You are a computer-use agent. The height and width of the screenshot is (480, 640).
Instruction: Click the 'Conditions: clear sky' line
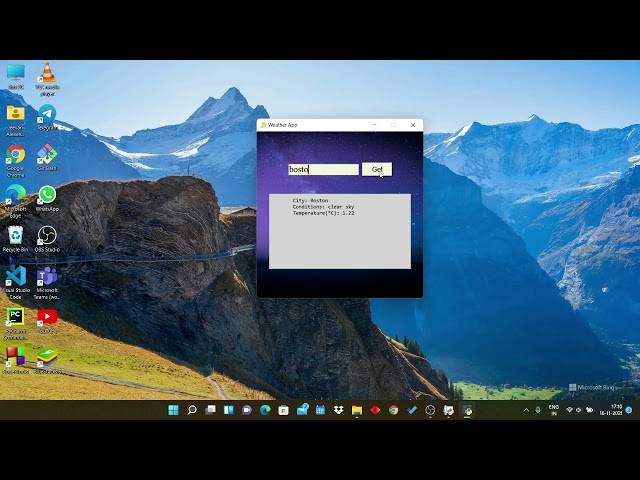(323, 207)
